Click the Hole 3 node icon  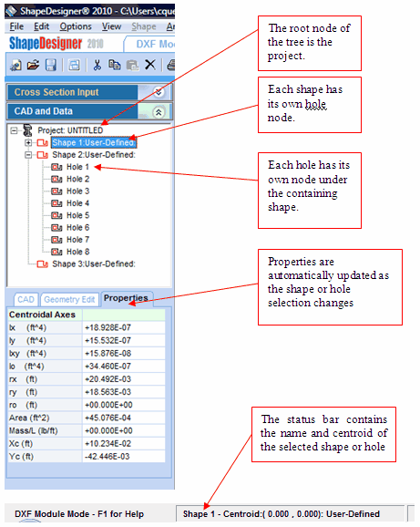pos(56,191)
